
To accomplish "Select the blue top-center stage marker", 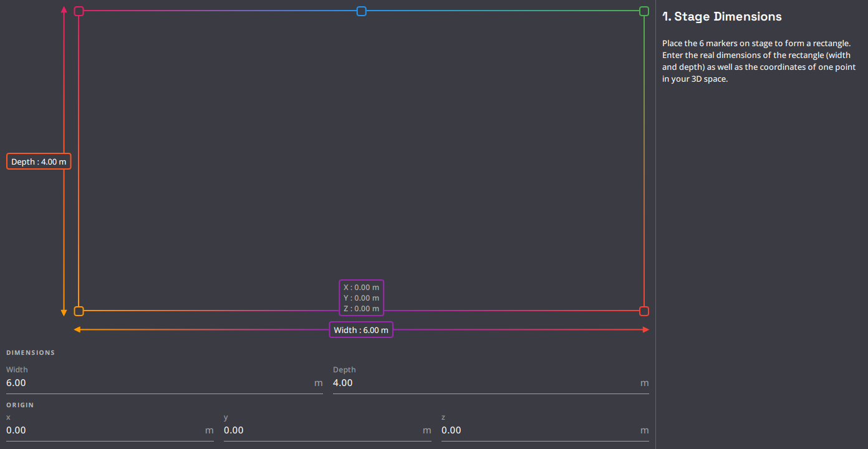I will click(x=362, y=11).
